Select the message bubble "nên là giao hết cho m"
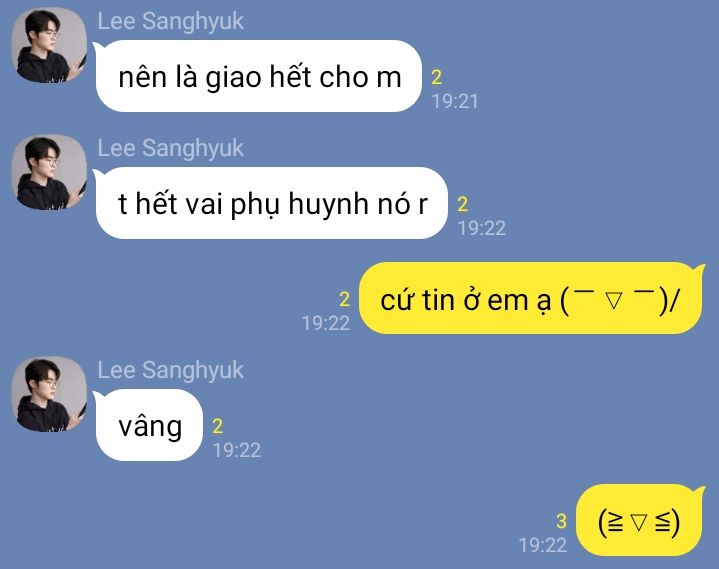 point(258,76)
